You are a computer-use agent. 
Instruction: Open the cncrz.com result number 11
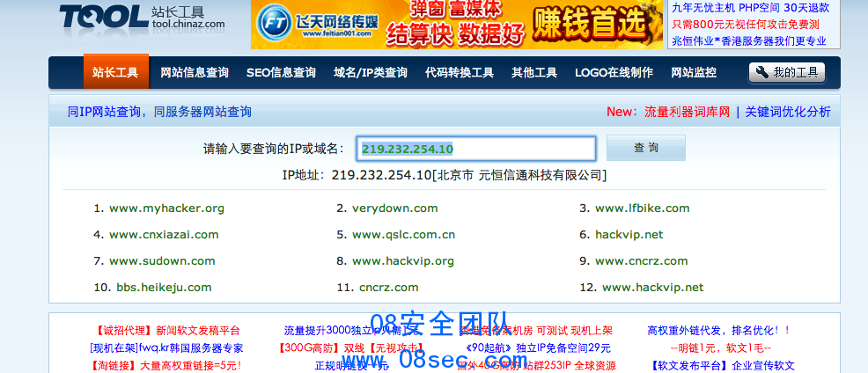tap(388, 288)
